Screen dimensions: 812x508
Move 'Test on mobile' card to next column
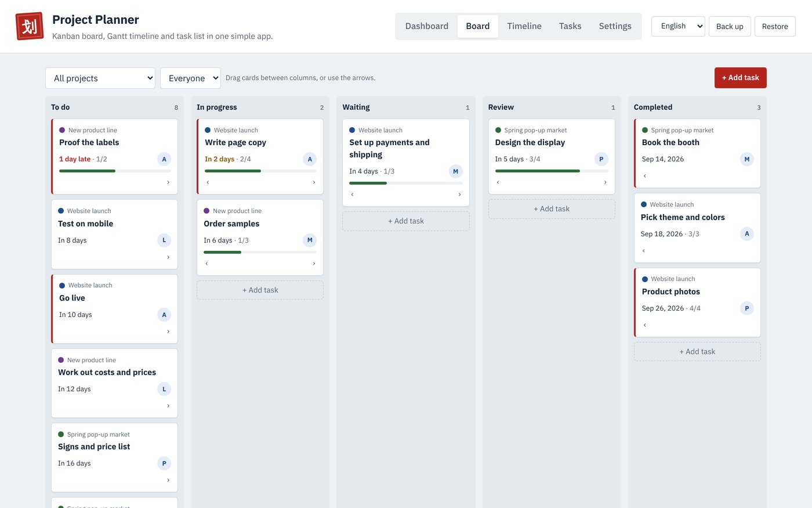(x=168, y=257)
